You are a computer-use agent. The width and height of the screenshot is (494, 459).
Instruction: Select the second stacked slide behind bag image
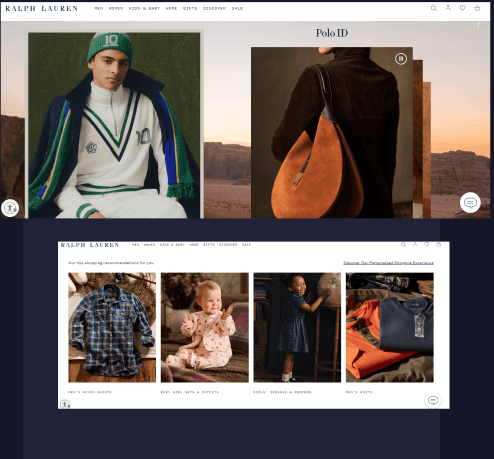[418, 139]
